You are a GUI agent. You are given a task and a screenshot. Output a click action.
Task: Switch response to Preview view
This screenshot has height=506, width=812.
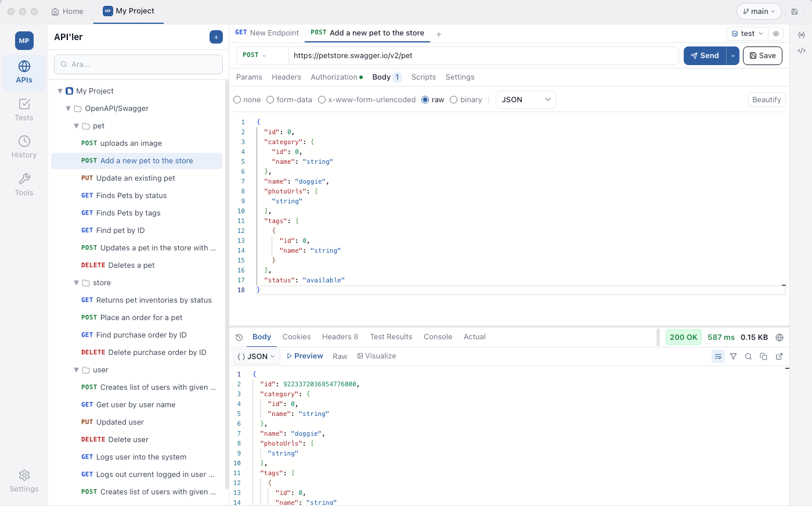pos(305,356)
